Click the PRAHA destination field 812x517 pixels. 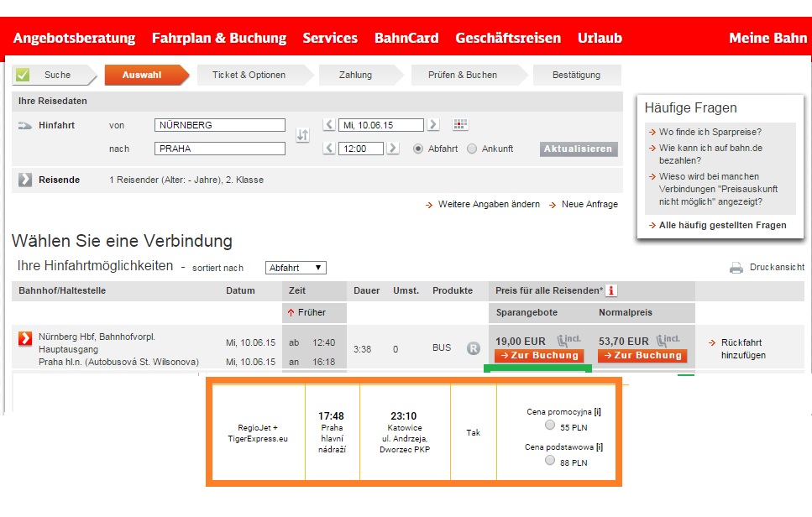(x=219, y=149)
